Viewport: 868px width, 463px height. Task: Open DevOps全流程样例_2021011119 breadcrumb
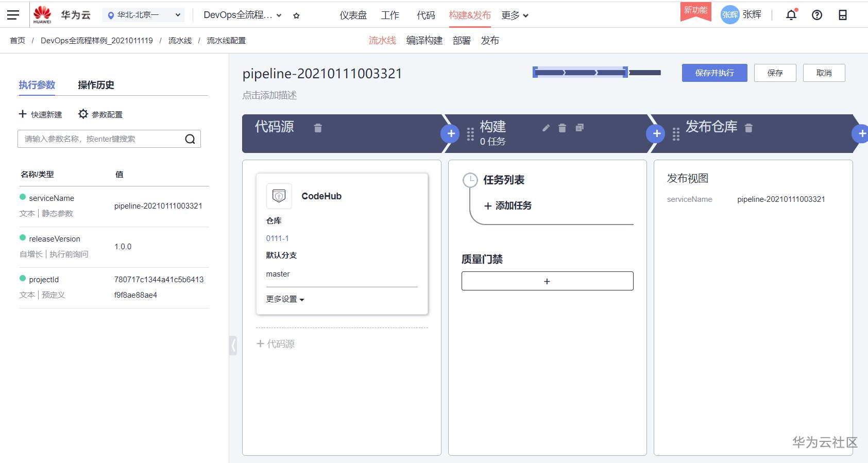point(97,41)
